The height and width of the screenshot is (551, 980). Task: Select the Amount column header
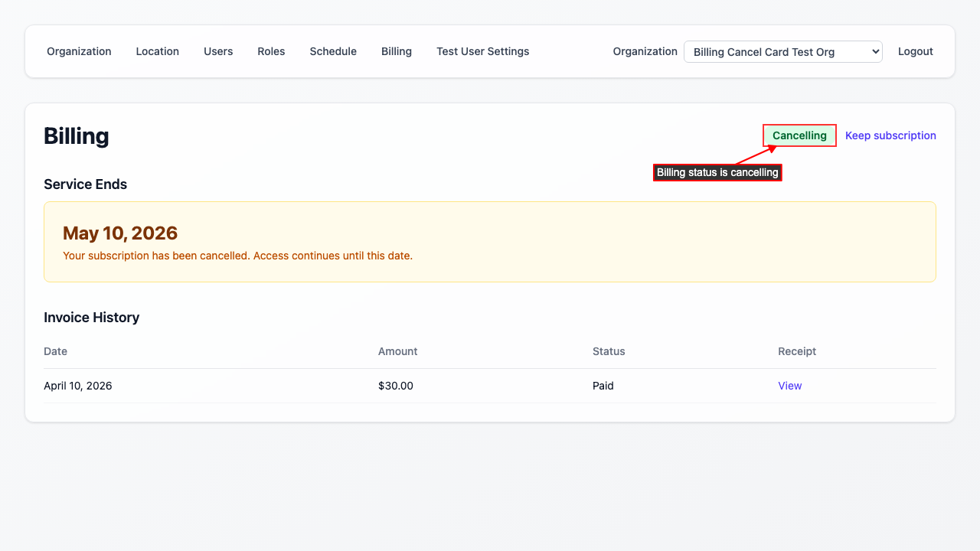click(398, 351)
